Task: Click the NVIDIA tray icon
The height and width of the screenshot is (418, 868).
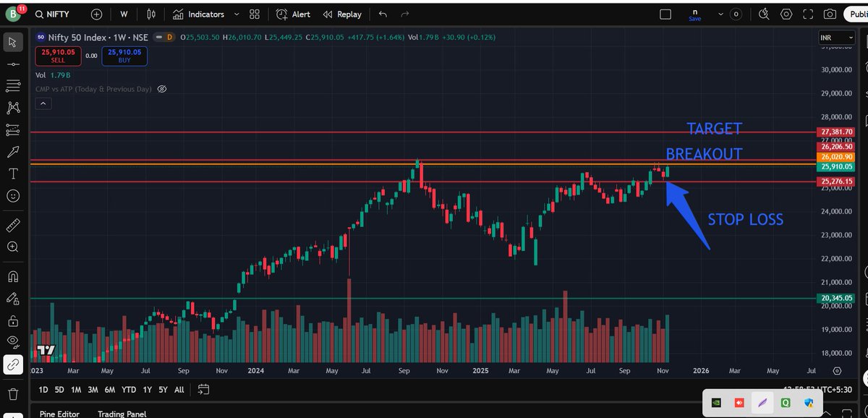Action: 717,402
